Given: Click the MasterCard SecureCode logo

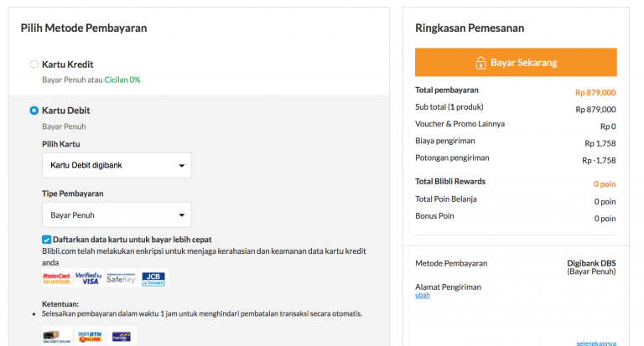Looking at the screenshot, I should point(57,277).
